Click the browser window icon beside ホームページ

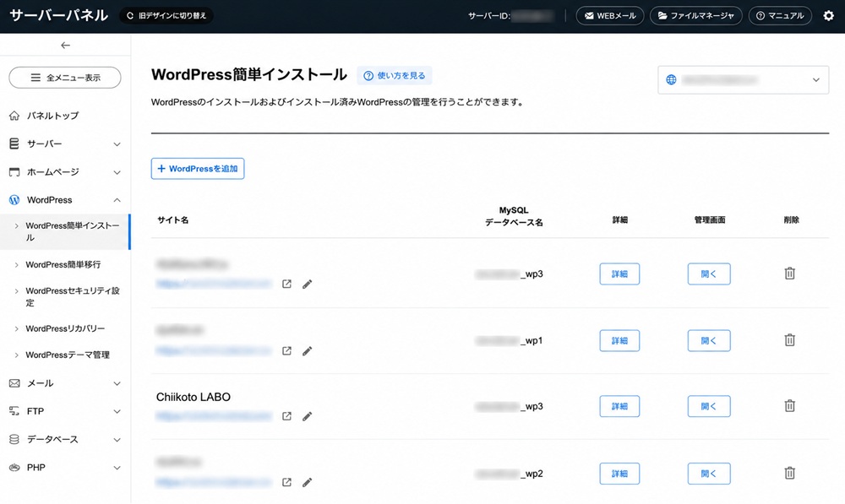[14, 172]
